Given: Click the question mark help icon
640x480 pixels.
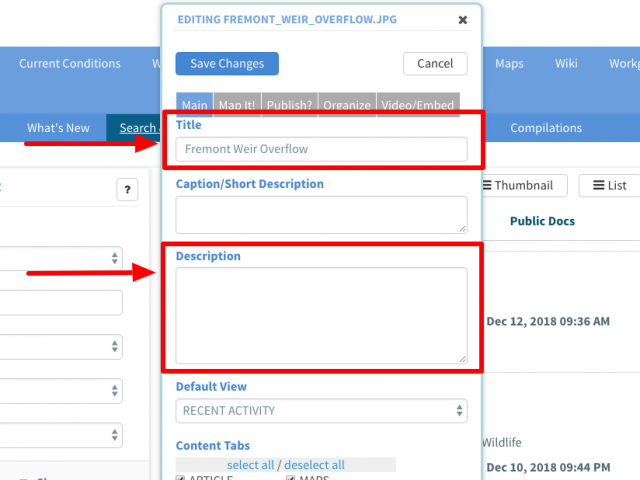Looking at the screenshot, I should (x=127, y=190).
